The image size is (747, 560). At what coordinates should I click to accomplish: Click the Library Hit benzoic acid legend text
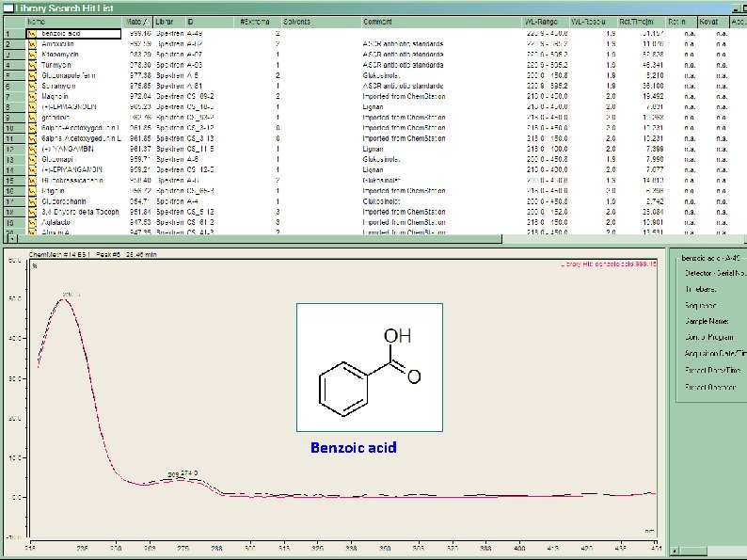(609, 264)
